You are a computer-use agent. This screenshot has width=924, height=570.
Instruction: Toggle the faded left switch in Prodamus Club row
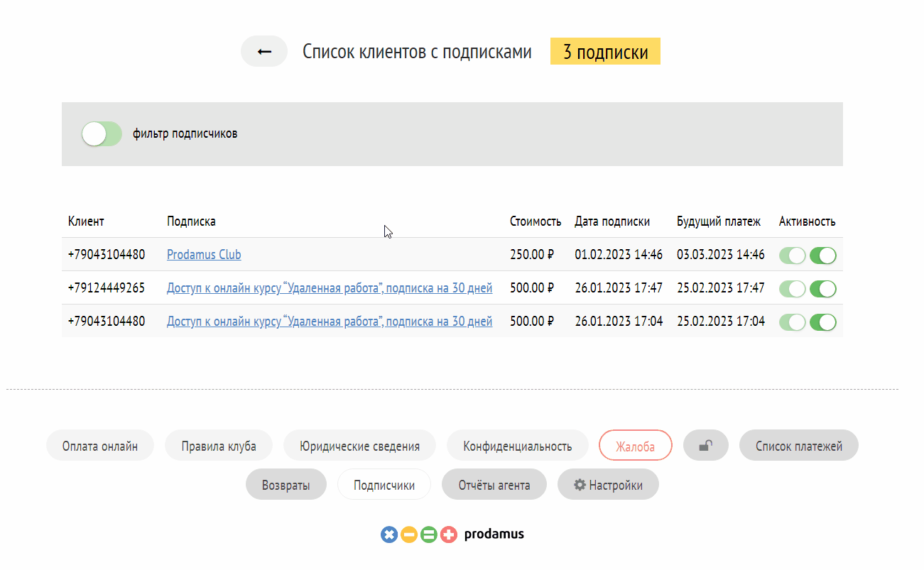click(x=793, y=255)
